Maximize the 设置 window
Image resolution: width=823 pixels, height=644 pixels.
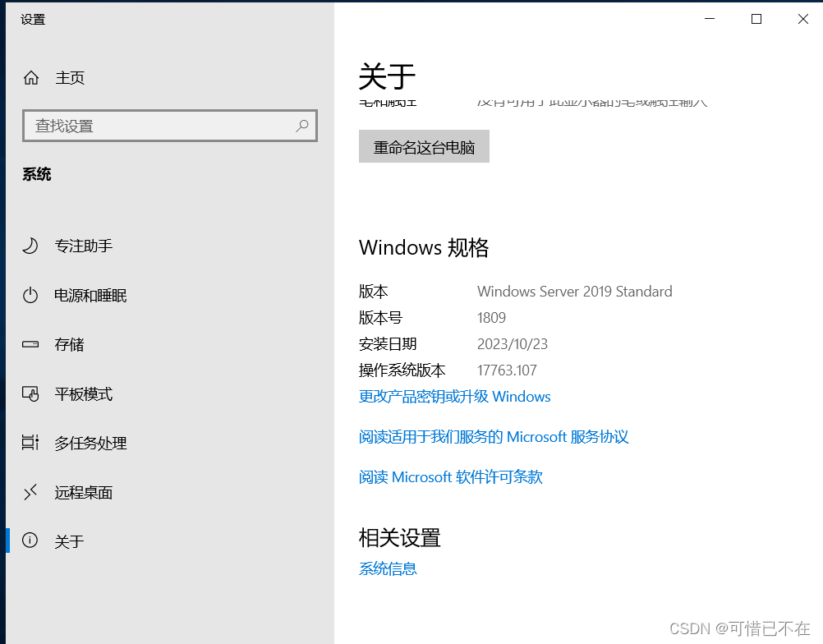click(756, 19)
